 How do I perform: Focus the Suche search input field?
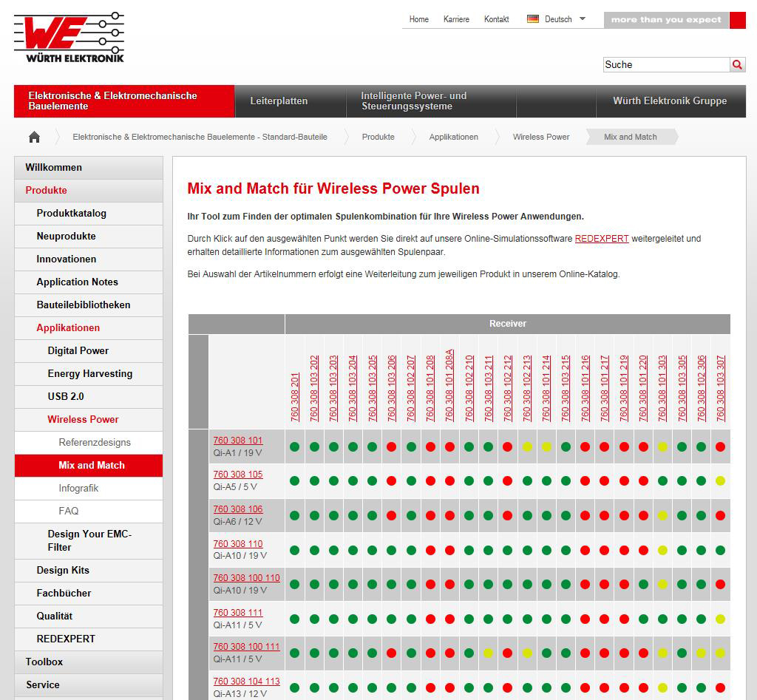pyautogui.click(x=666, y=65)
